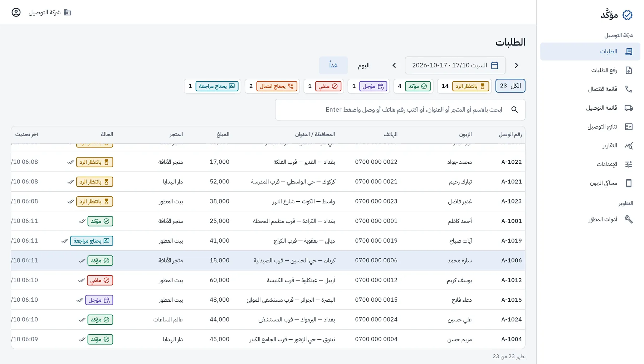
Task: Click customer name سارة محمد
Action: click(459, 260)
